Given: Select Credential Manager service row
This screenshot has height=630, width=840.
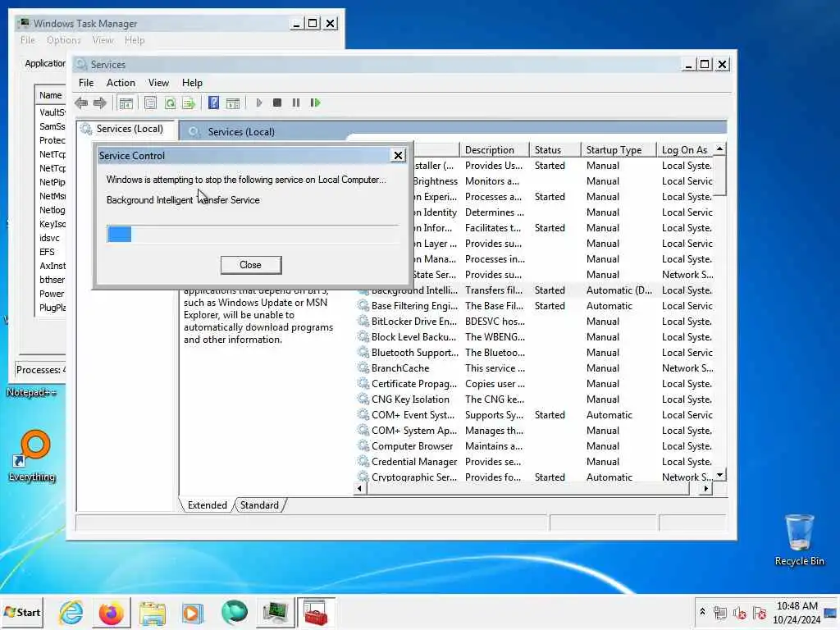Looking at the screenshot, I should click(x=535, y=461).
